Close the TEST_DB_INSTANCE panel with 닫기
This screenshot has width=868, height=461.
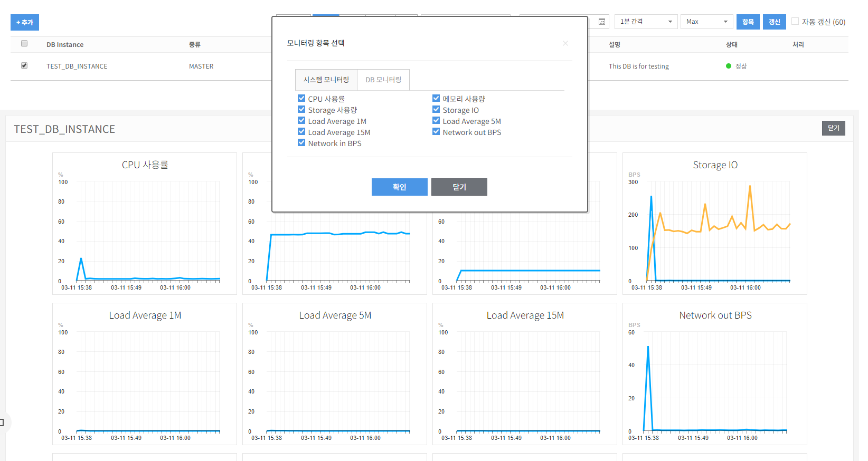pos(834,128)
